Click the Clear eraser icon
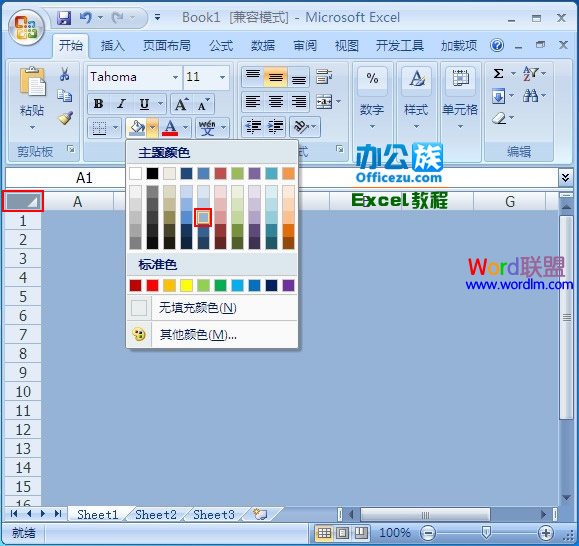Image resolution: width=579 pixels, height=546 pixels. pyautogui.click(x=499, y=118)
